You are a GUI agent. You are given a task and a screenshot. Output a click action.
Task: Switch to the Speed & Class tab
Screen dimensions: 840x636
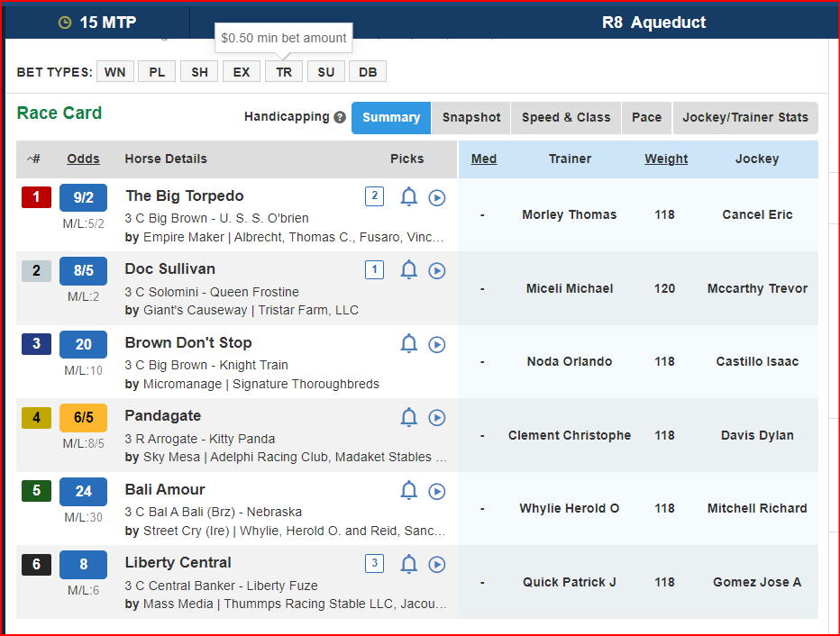point(566,117)
